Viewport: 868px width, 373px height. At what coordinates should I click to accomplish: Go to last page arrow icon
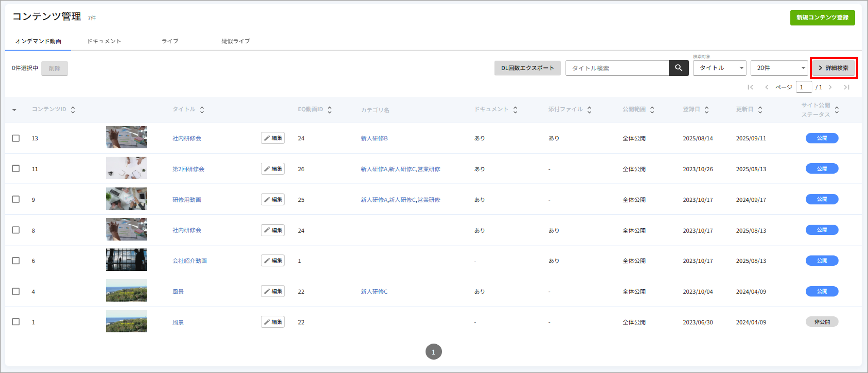click(846, 87)
